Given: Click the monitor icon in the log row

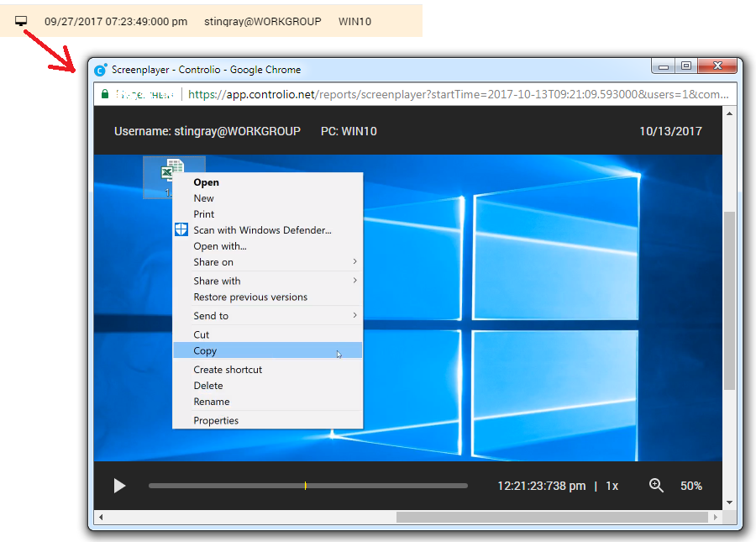Looking at the screenshot, I should tap(21, 21).
